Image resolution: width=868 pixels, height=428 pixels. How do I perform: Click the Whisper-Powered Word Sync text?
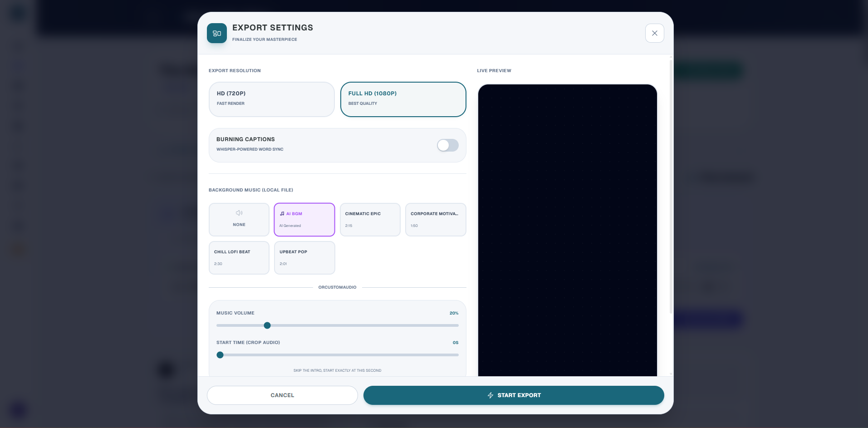point(250,149)
